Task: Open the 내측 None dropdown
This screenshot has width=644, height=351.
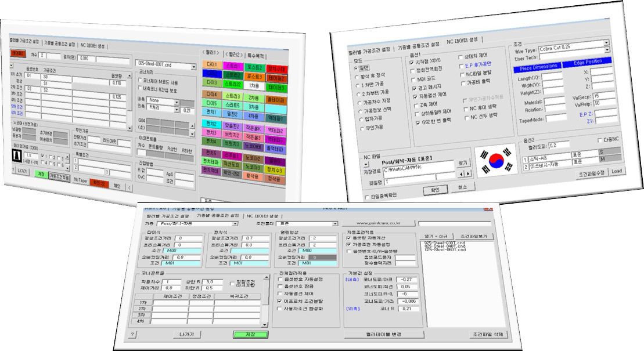Action: (177, 102)
